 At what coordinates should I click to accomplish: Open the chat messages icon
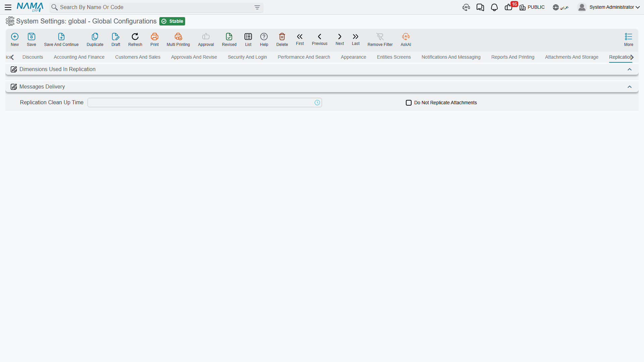coord(480,7)
